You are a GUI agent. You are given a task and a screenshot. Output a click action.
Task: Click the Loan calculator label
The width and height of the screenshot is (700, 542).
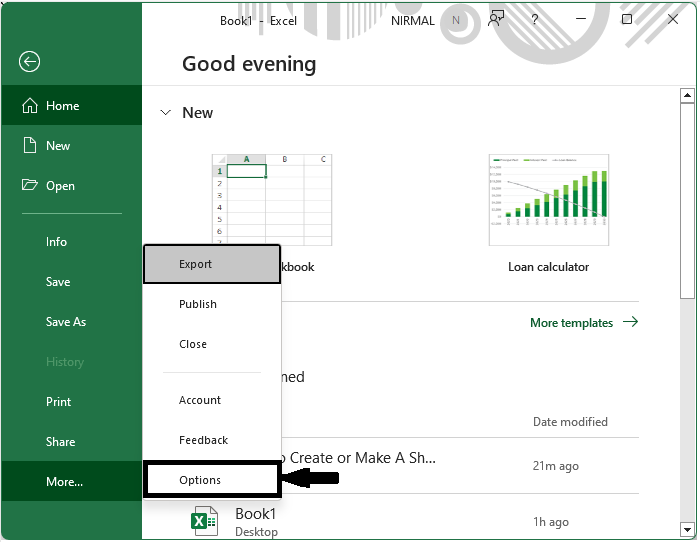(x=548, y=267)
